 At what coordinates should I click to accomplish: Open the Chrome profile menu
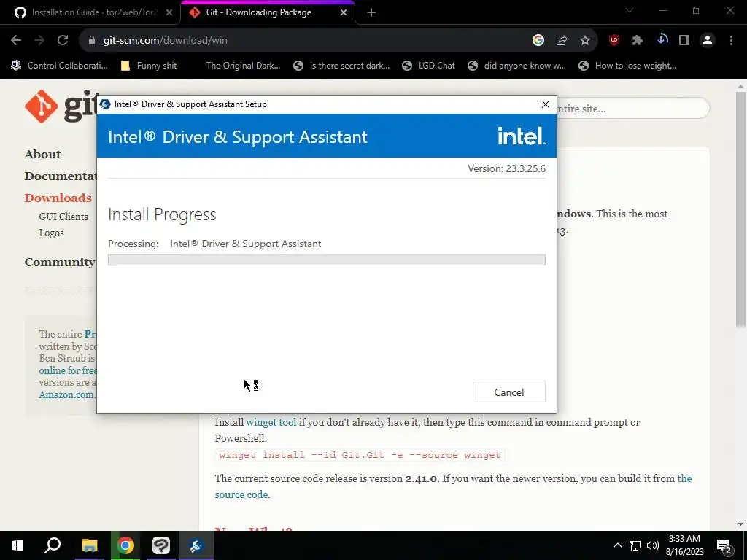[x=708, y=41]
